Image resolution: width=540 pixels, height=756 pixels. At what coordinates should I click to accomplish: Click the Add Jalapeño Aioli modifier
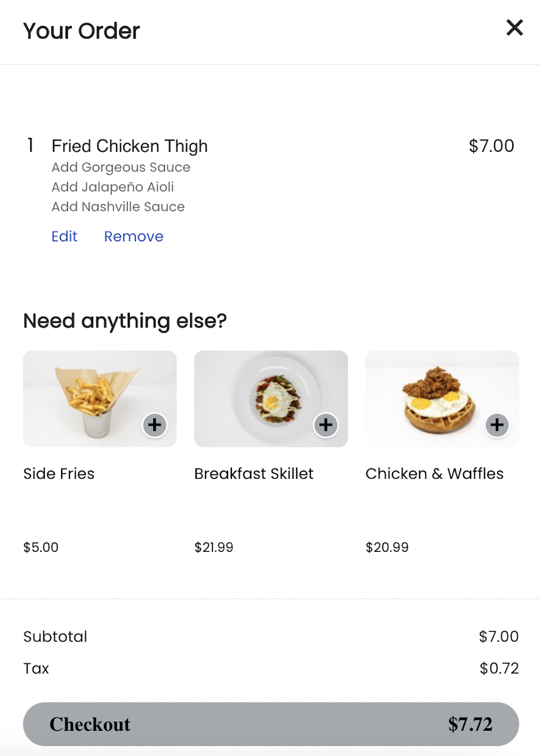click(113, 187)
